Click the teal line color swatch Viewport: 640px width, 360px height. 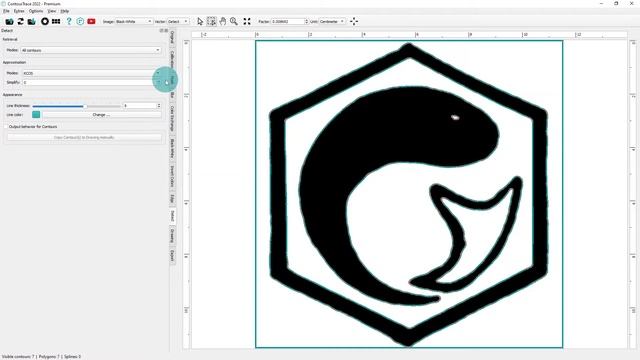[36, 115]
